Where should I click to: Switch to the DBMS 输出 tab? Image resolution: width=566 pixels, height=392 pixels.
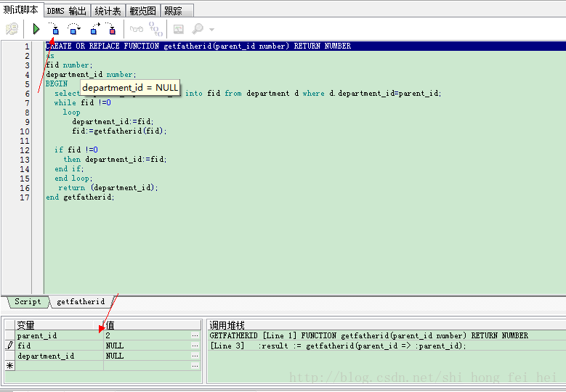67,11
